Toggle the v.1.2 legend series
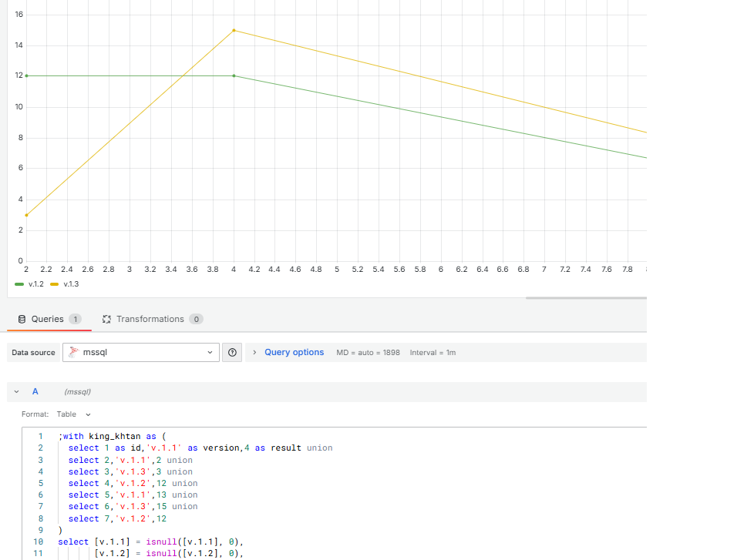Viewport: 754px width, 560px height. click(x=29, y=283)
